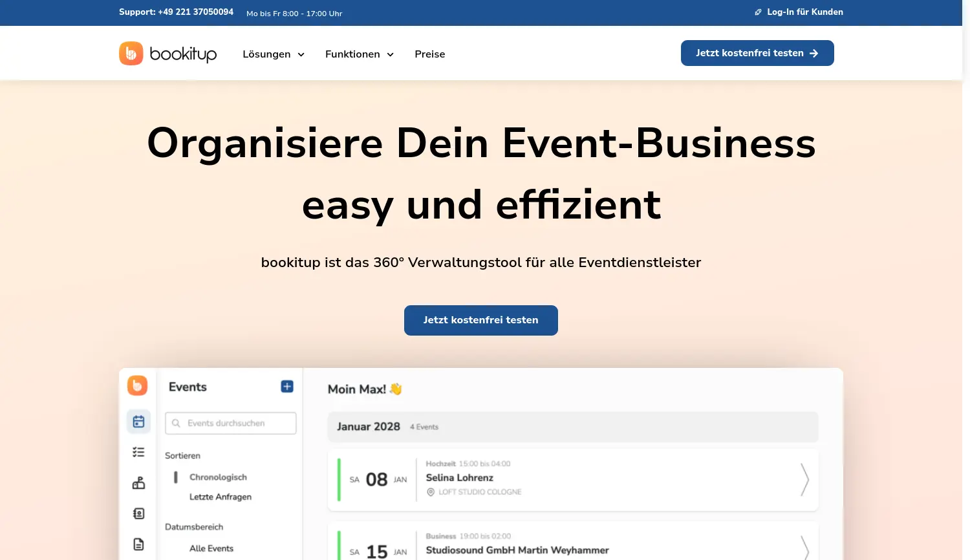
Task: Click the 'Events durchsuchen' search field
Action: (231, 423)
